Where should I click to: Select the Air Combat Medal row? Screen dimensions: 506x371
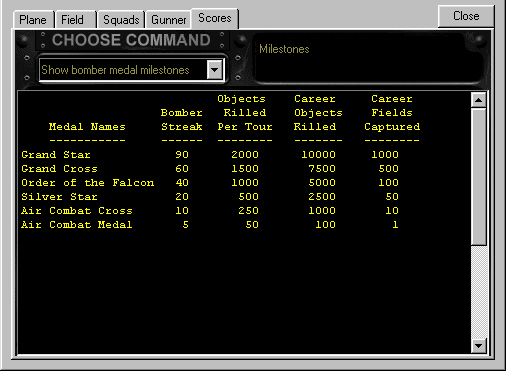210,225
